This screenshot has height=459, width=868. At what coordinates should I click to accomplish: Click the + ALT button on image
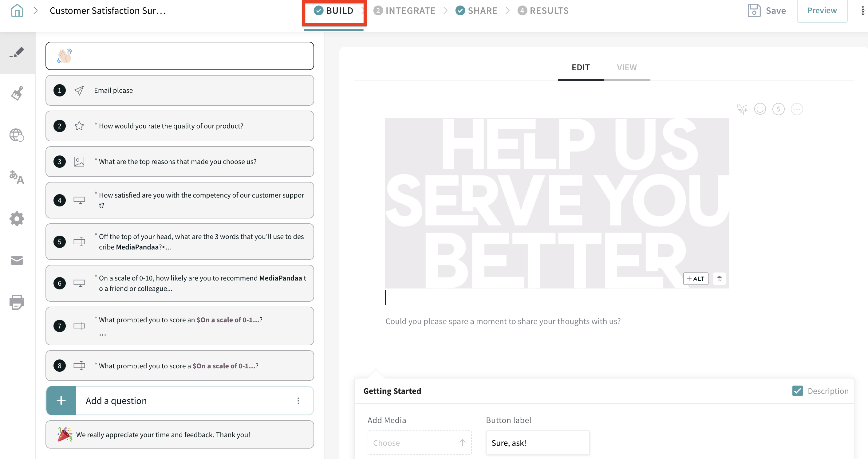point(696,279)
